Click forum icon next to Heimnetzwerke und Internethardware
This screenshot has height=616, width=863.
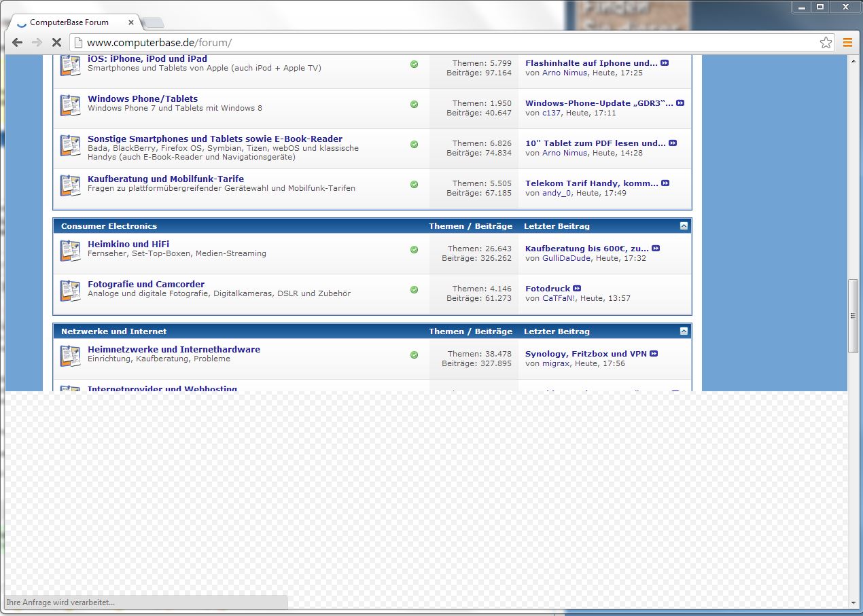(x=70, y=356)
